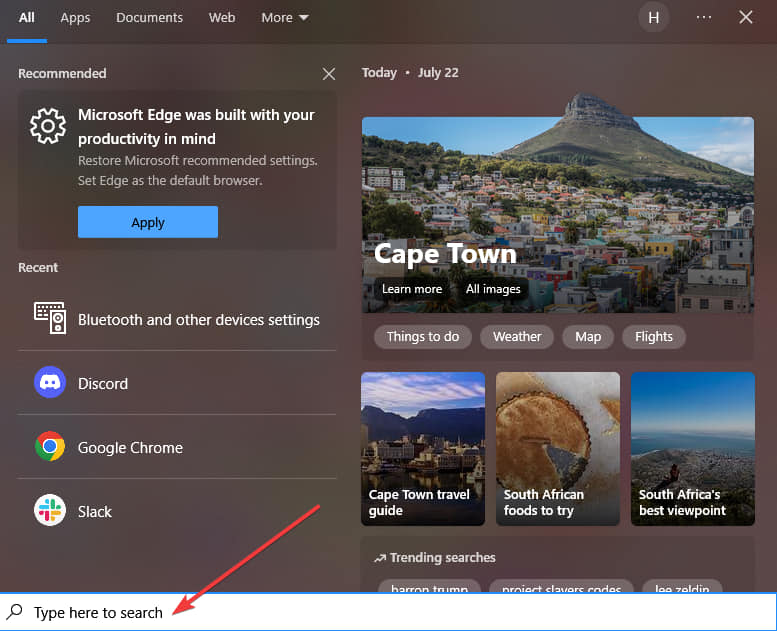Open Bluetooth and other devices settings
This screenshot has width=777, height=631.
(x=176, y=319)
